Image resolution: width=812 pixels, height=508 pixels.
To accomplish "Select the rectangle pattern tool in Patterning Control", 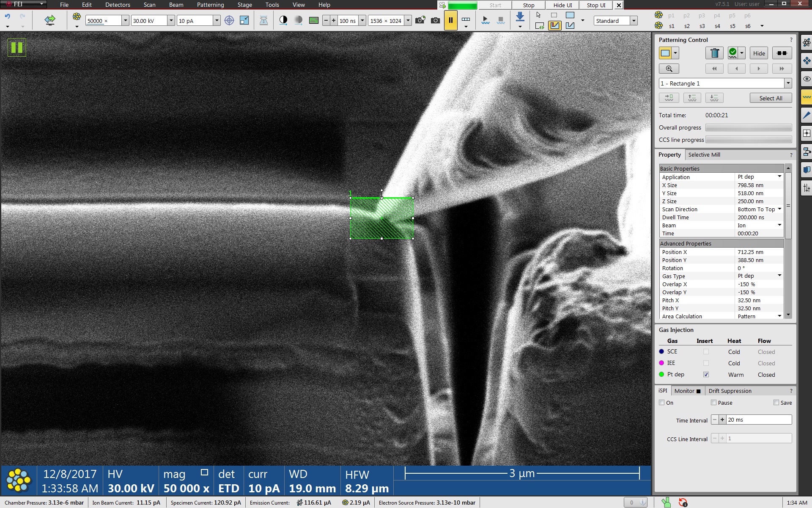I will tap(665, 53).
